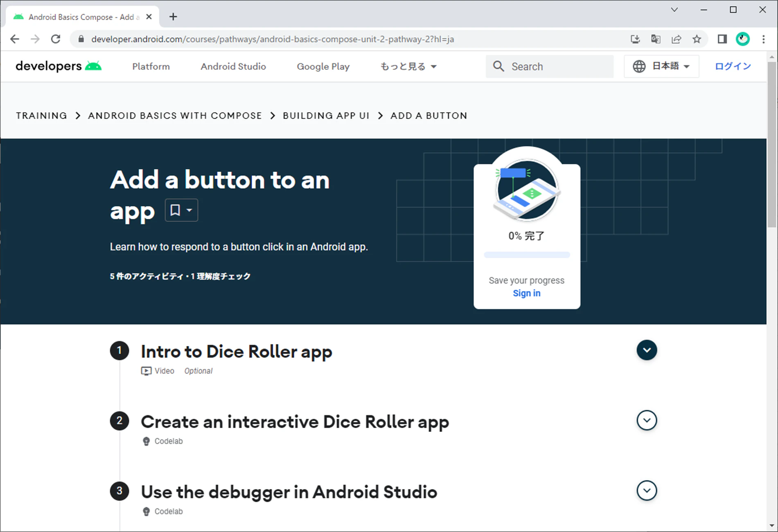Open Use the debugger in Android Studio title
778x532 pixels.
289,492
